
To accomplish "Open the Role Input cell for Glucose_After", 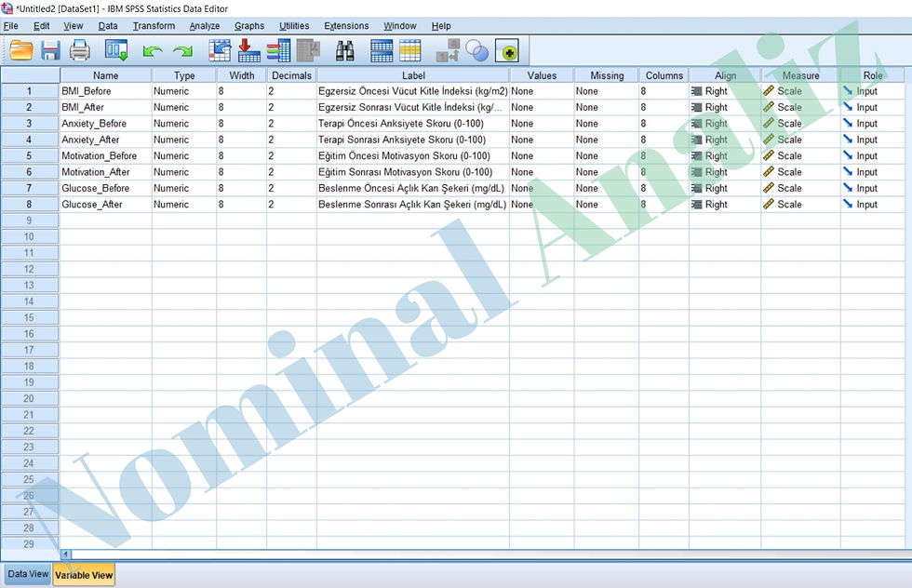I will 873,205.
